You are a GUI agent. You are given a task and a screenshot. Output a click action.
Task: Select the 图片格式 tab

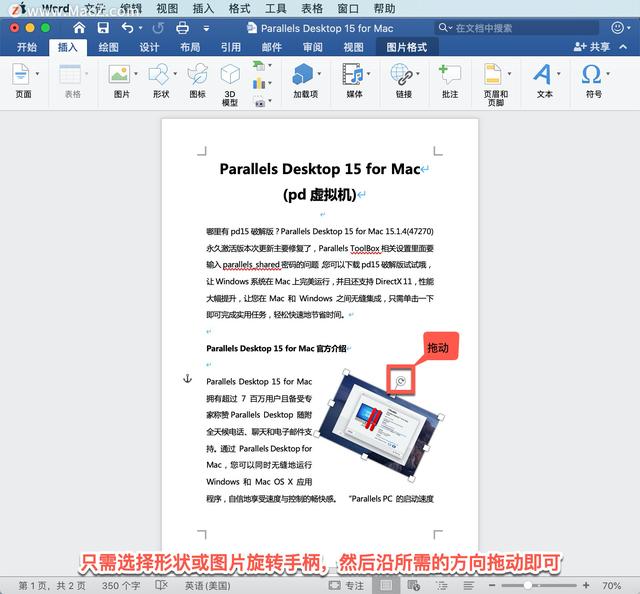[x=407, y=47]
